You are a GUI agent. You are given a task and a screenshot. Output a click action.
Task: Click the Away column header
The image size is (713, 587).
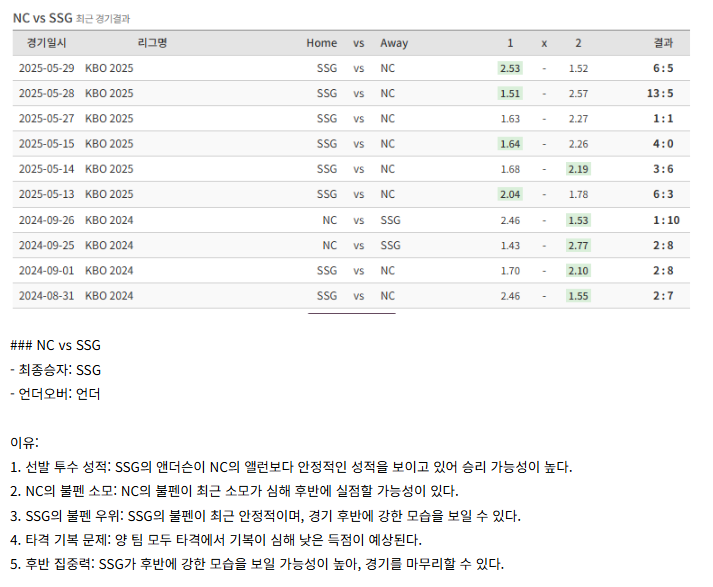[x=394, y=43]
